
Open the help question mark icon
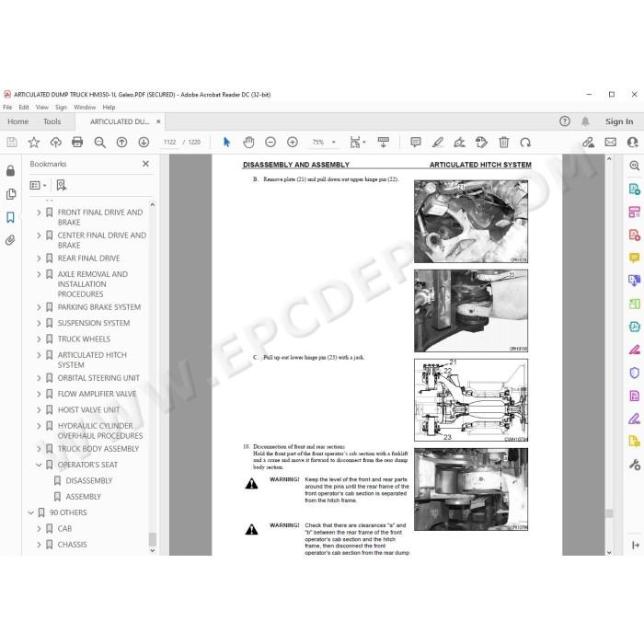565,121
